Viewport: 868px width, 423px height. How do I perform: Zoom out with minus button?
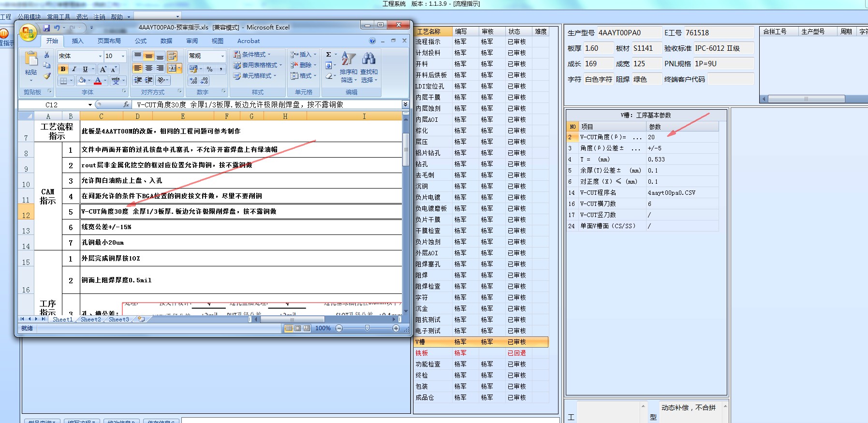[x=339, y=328]
